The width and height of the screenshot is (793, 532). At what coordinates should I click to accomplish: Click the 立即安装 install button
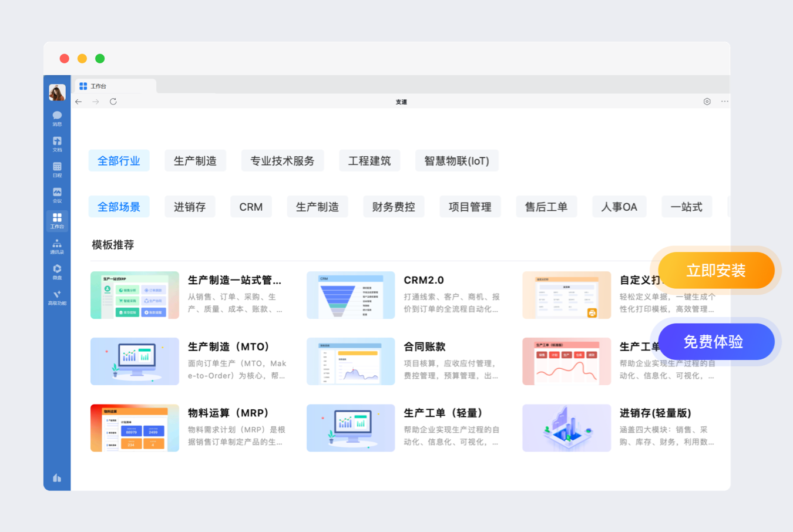(x=715, y=271)
